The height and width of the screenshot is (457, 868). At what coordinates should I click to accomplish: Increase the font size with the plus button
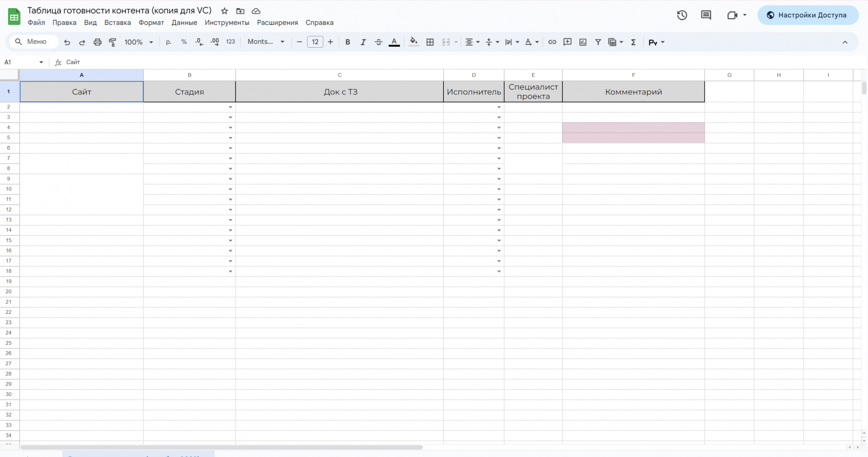pyautogui.click(x=330, y=42)
